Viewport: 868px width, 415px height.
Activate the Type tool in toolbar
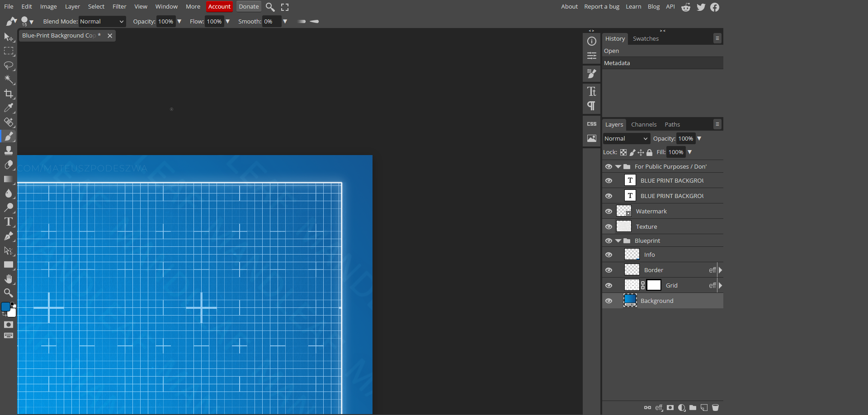click(x=9, y=222)
